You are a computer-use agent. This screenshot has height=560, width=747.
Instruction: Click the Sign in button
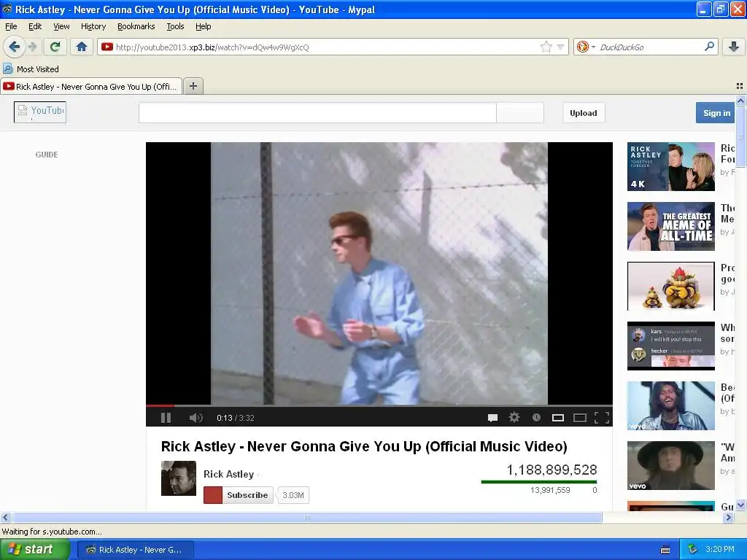716,113
